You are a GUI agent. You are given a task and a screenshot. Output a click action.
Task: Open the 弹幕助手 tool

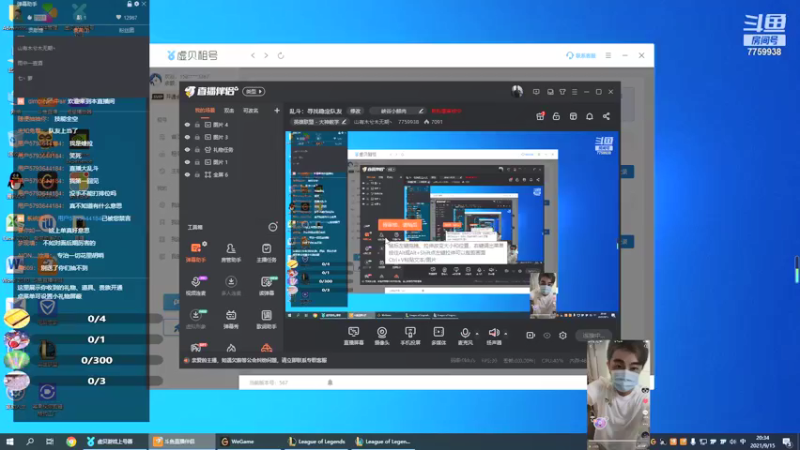tap(196, 252)
